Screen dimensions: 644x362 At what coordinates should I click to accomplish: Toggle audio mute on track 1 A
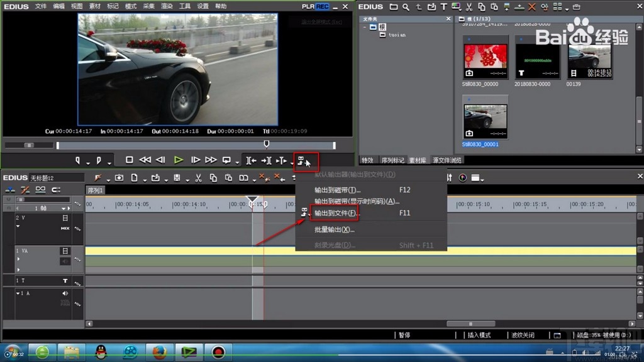(65, 293)
